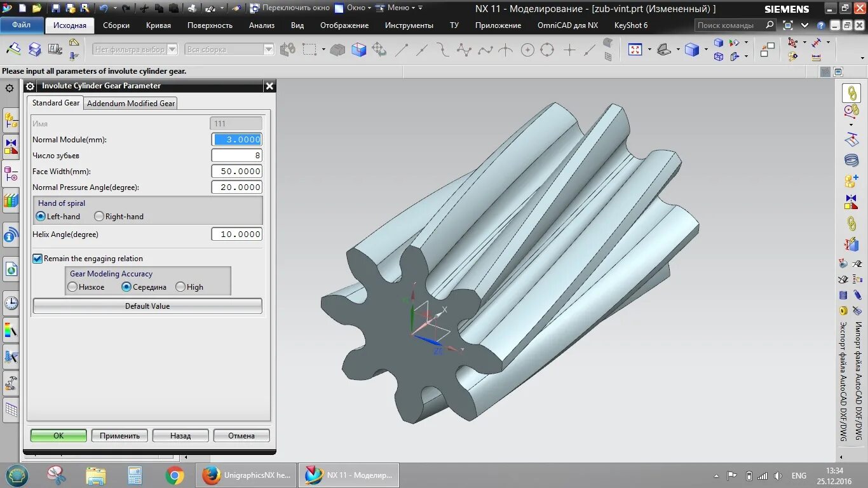The height and width of the screenshot is (488, 868).
Task: Expand the rendering style dropdown arrow
Action: click(705, 50)
